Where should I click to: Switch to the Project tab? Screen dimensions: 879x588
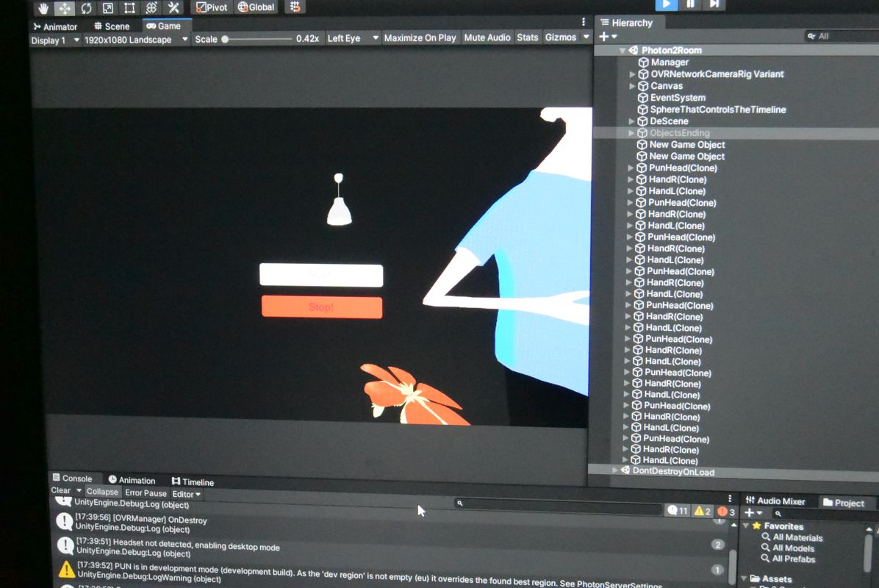[x=844, y=503]
